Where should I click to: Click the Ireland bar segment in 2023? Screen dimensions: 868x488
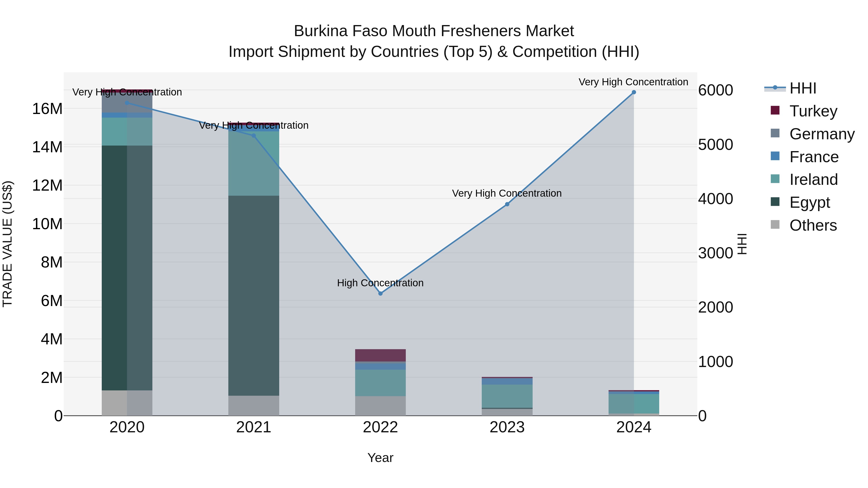[x=507, y=396]
